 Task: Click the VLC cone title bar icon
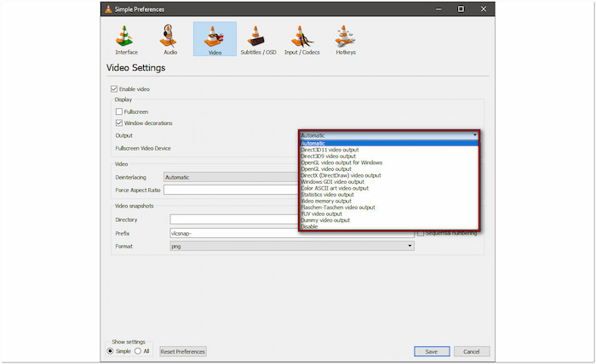click(108, 9)
